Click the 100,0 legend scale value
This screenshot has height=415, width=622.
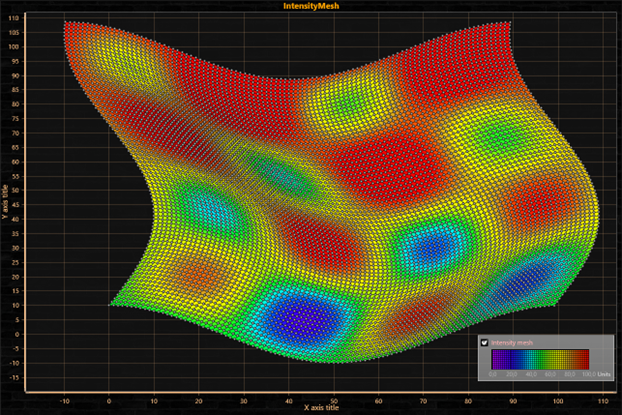point(589,374)
